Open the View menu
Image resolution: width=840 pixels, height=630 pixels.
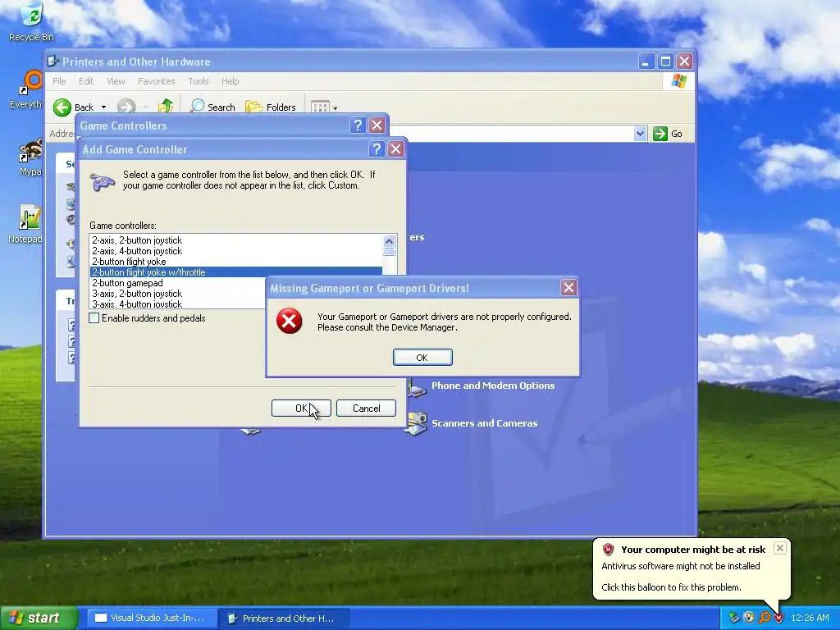click(x=116, y=81)
